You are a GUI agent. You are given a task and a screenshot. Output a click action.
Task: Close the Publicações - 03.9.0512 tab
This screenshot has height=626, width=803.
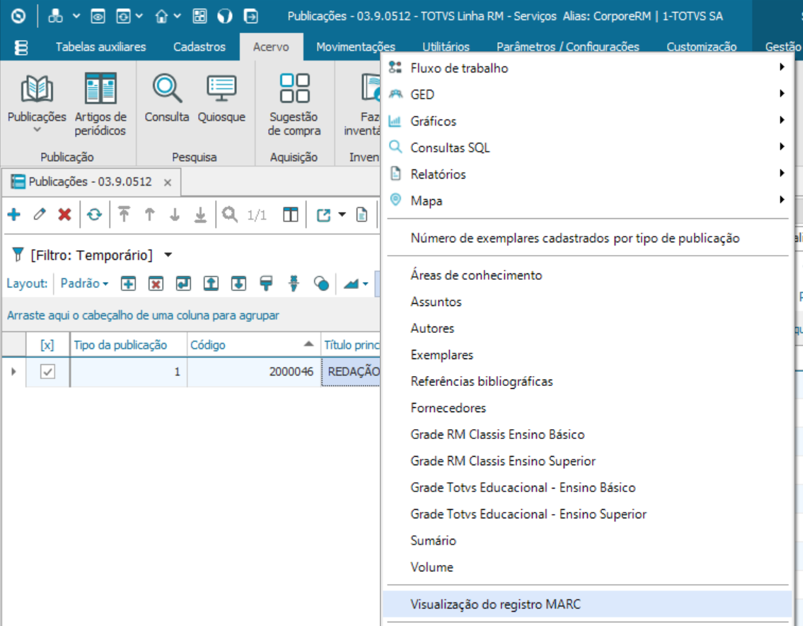[167, 182]
